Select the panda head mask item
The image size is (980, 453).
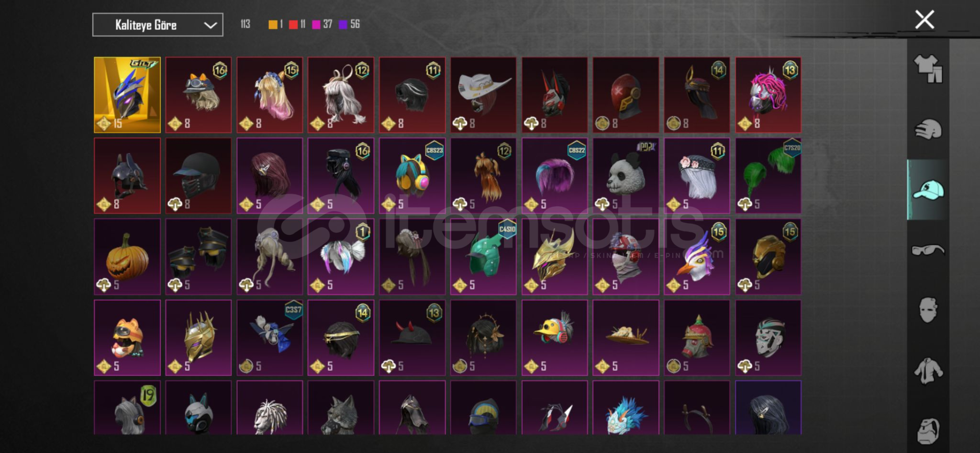(x=626, y=176)
